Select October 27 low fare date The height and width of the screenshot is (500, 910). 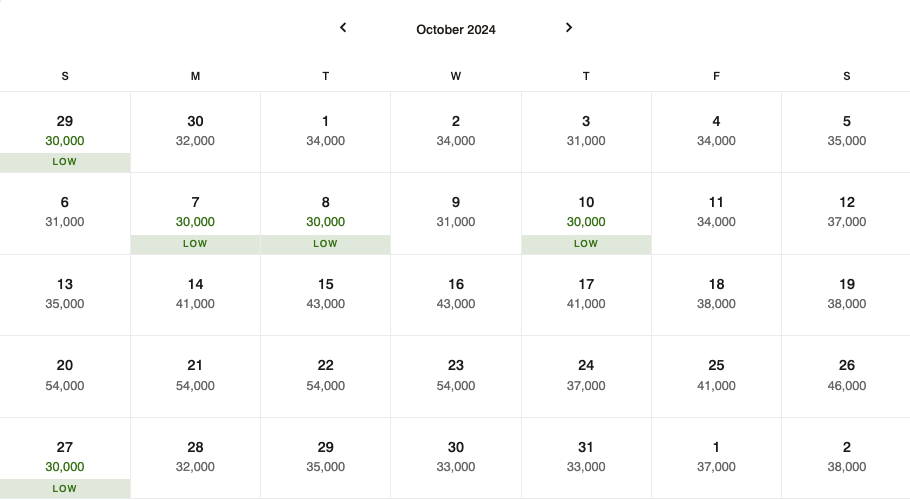[x=65, y=458]
